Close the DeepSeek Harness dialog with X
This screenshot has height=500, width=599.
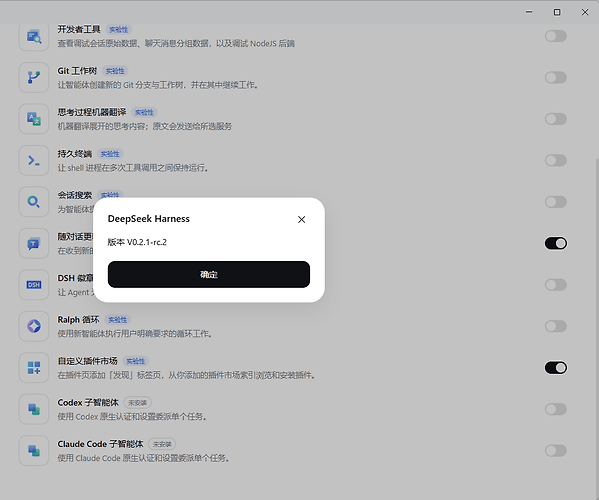301,219
